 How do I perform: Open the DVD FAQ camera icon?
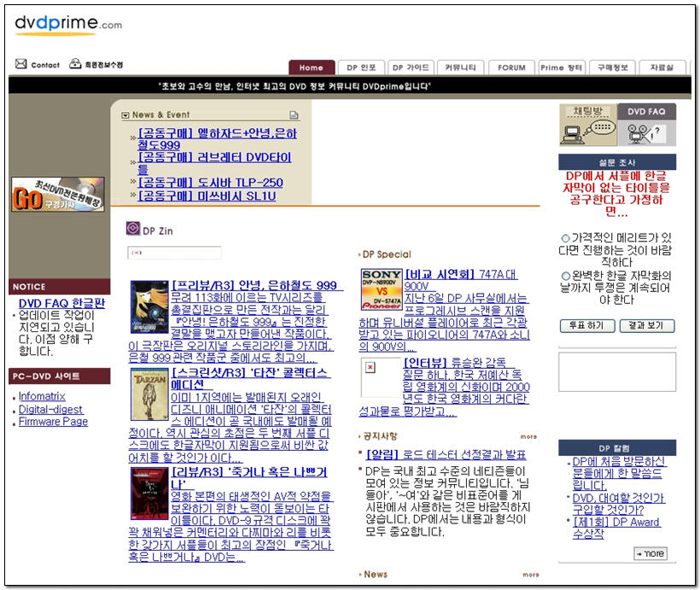pyautogui.click(x=646, y=125)
